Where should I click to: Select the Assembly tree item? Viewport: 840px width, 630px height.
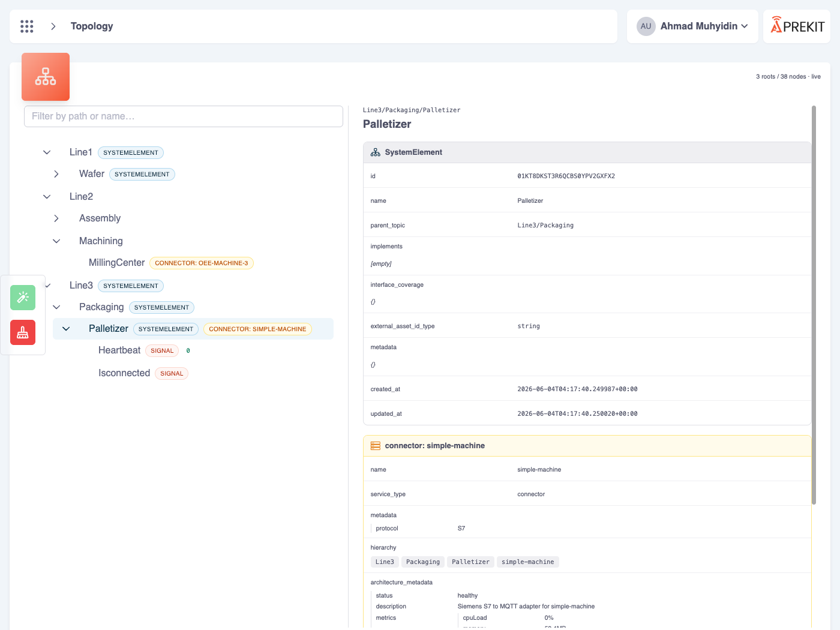click(100, 218)
